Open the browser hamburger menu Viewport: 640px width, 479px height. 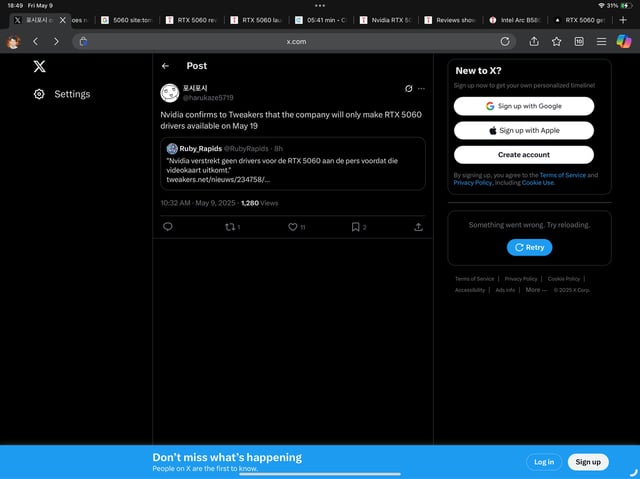601,42
